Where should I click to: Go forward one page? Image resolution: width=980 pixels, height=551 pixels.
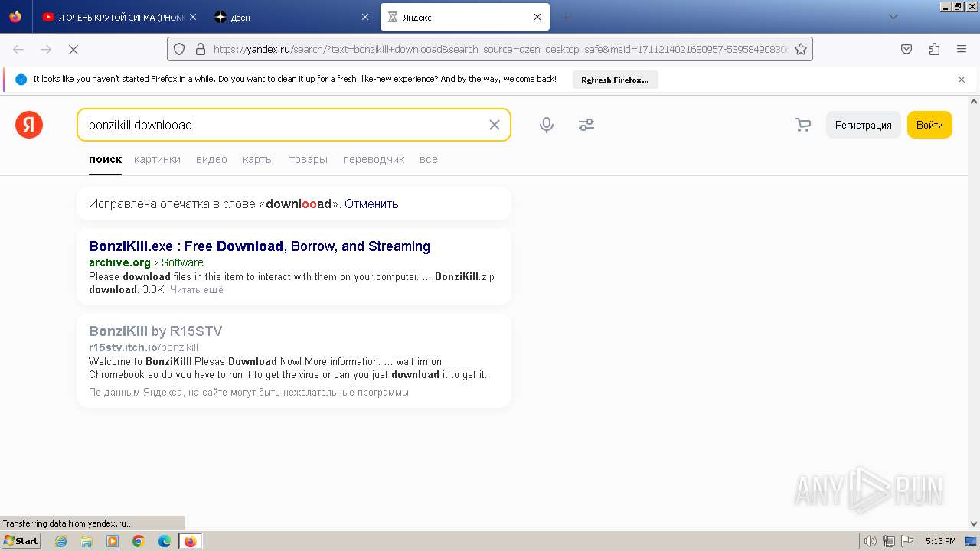[46, 49]
